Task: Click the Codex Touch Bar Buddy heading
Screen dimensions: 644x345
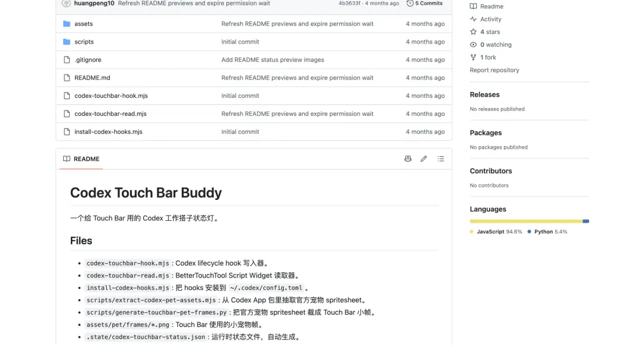Action: click(146, 193)
